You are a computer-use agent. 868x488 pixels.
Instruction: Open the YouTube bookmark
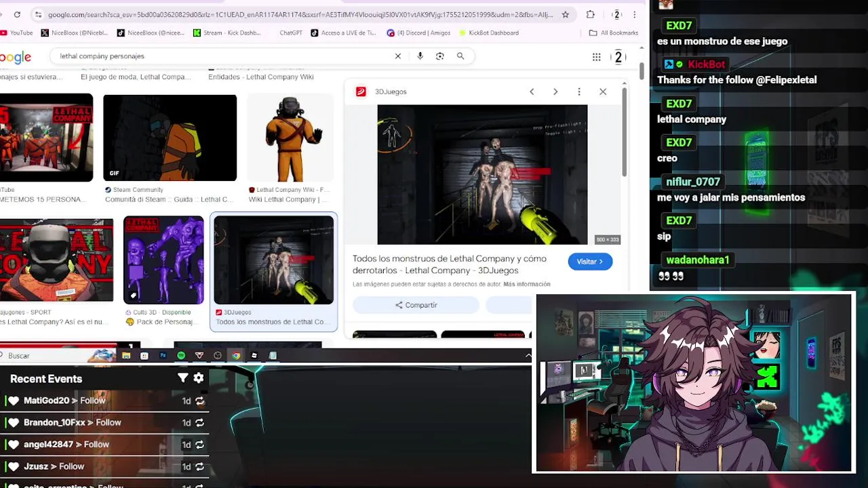coord(16,33)
